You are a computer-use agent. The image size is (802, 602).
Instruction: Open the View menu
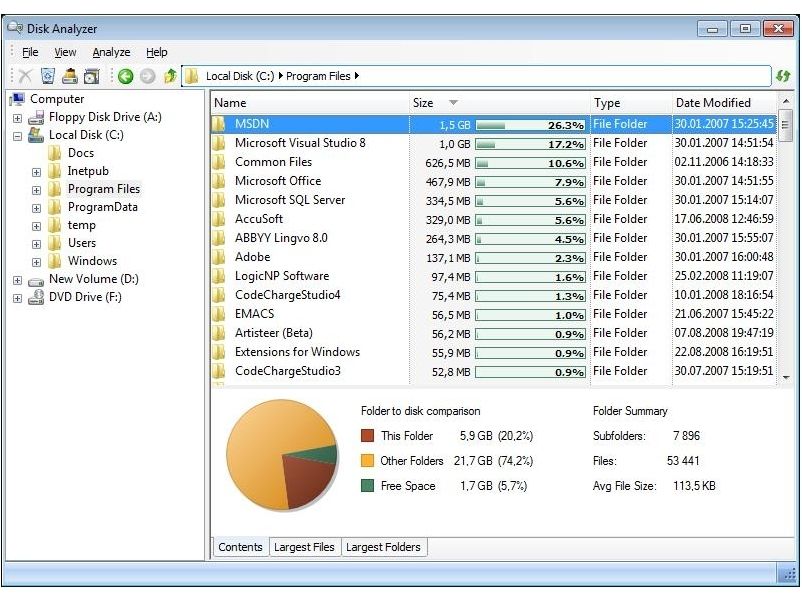click(x=65, y=52)
